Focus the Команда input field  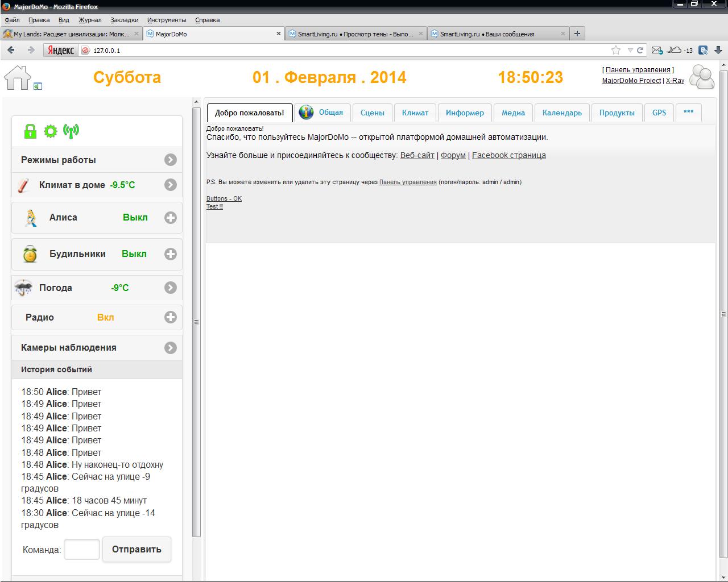[x=82, y=550]
